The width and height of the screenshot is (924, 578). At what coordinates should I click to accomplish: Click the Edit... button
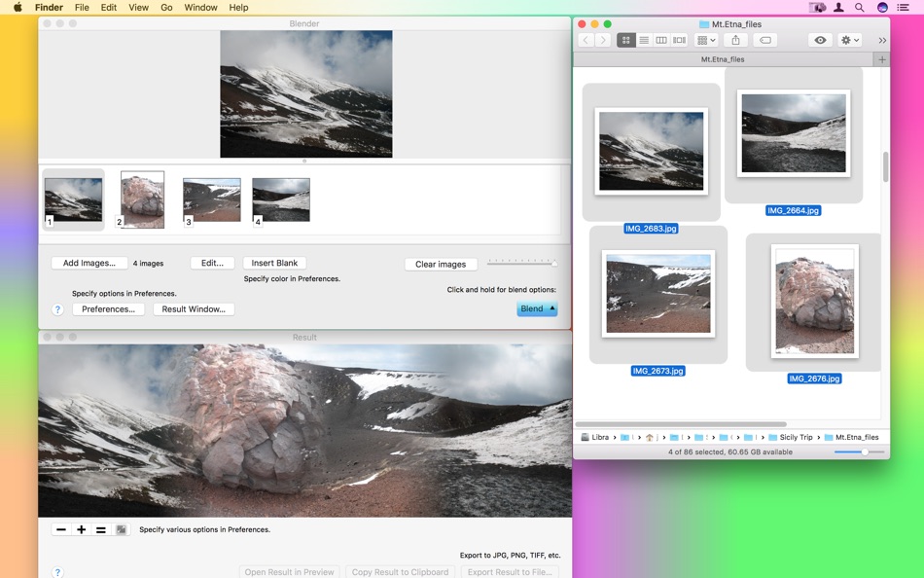(212, 263)
